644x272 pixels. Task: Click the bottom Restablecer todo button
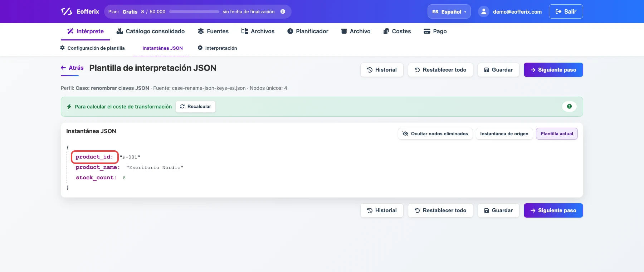(440, 210)
